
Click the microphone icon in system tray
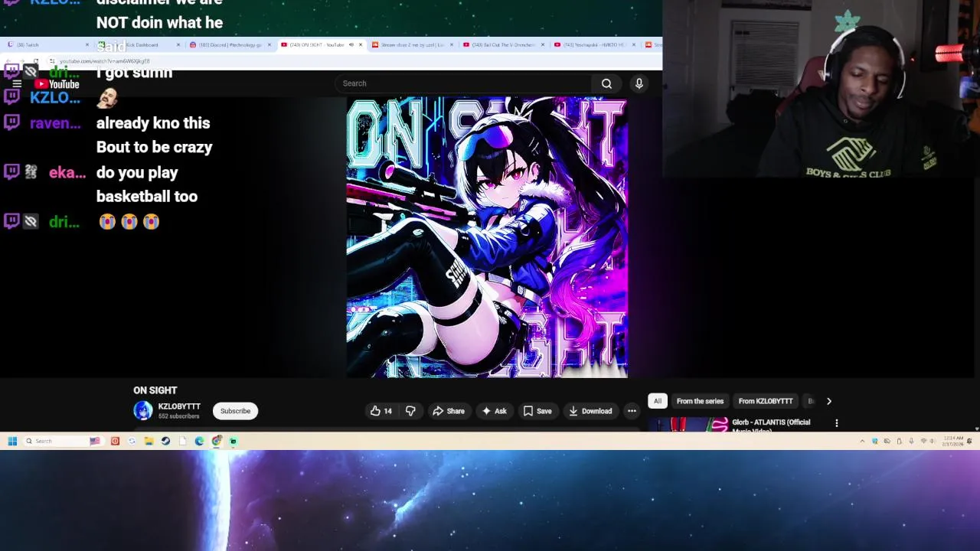click(911, 442)
